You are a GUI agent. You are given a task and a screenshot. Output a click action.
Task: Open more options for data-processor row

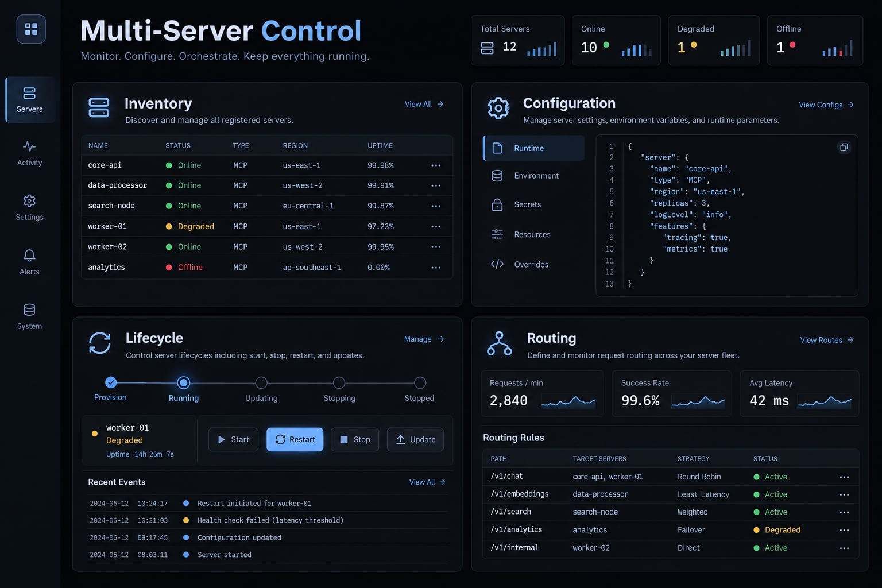click(436, 185)
